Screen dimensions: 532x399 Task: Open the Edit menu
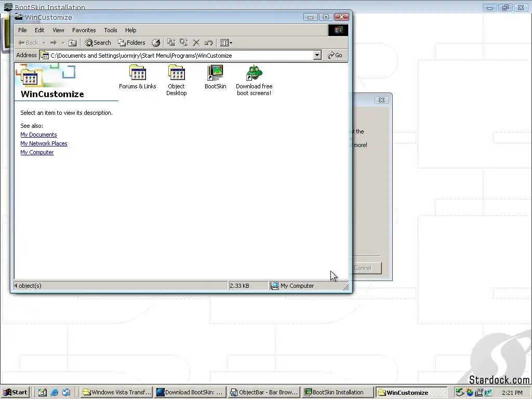(x=39, y=30)
